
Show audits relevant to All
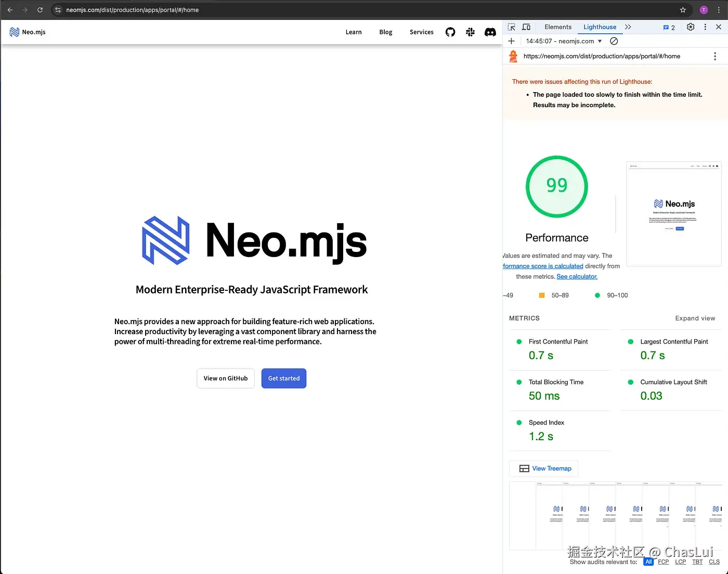[x=648, y=562]
